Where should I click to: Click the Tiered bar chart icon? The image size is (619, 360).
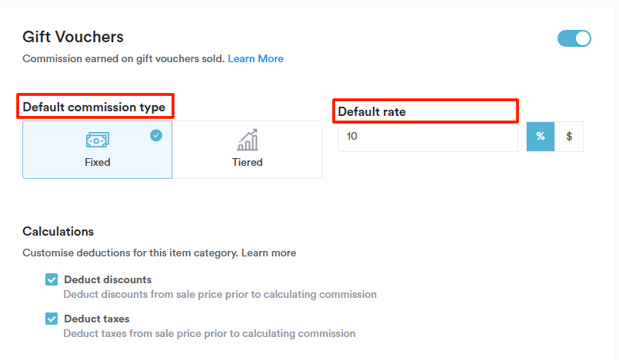pos(248,140)
